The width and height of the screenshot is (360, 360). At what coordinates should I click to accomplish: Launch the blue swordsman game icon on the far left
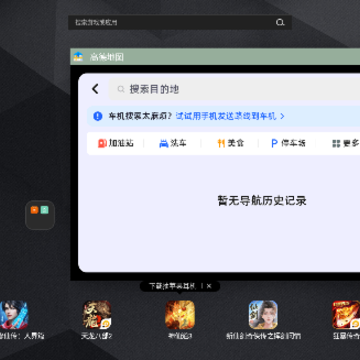point(14,315)
